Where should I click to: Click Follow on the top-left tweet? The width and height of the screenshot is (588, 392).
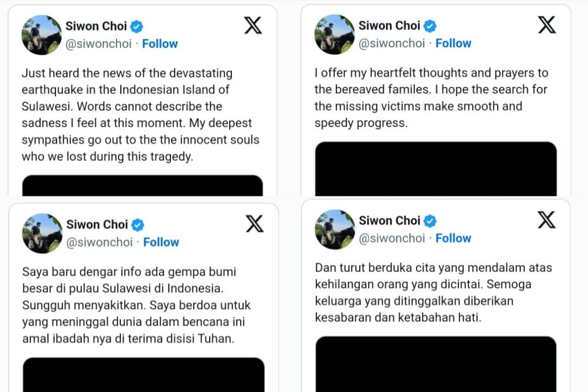160,44
